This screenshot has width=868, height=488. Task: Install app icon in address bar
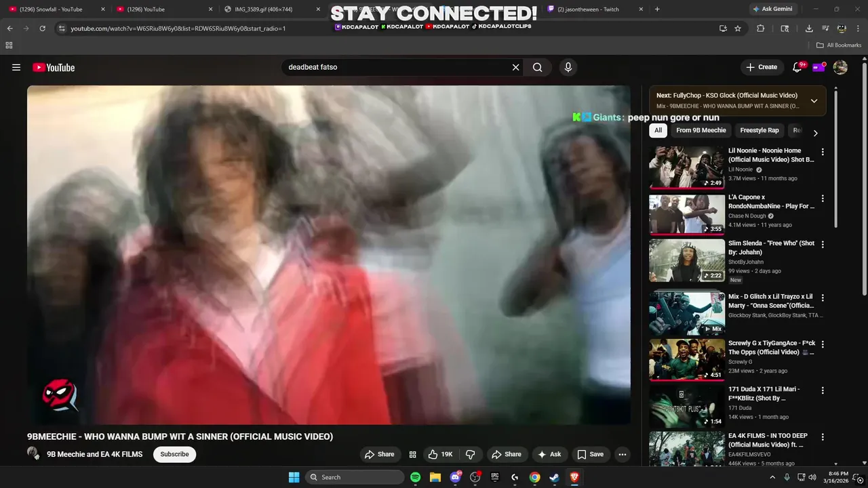[x=723, y=28]
